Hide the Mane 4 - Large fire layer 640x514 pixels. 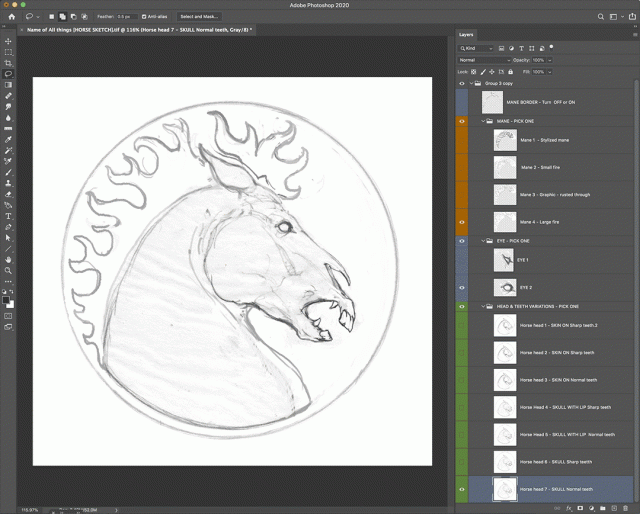tap(462, 222)
